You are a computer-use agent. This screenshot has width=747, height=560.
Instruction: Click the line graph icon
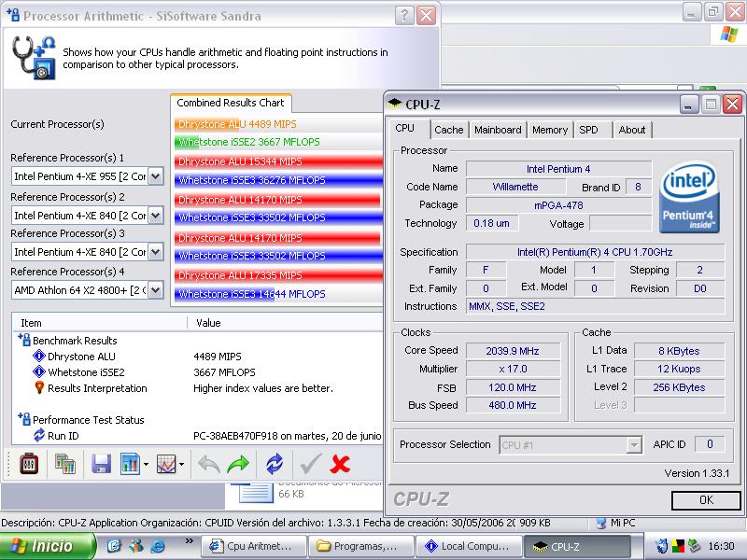click(166, 463)
